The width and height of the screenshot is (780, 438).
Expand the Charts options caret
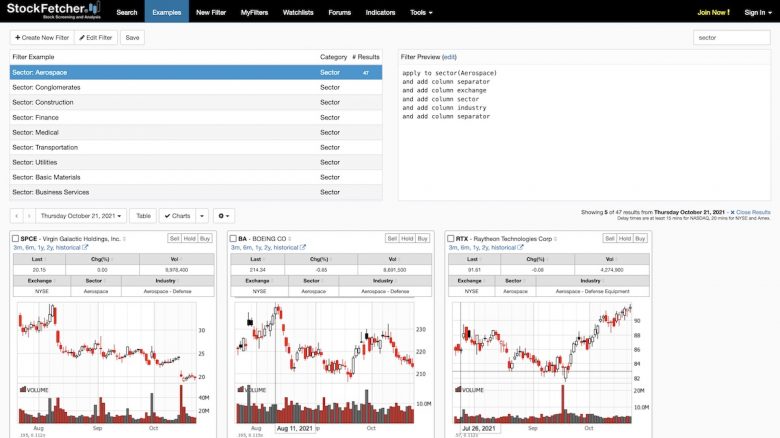click(202, 216)
